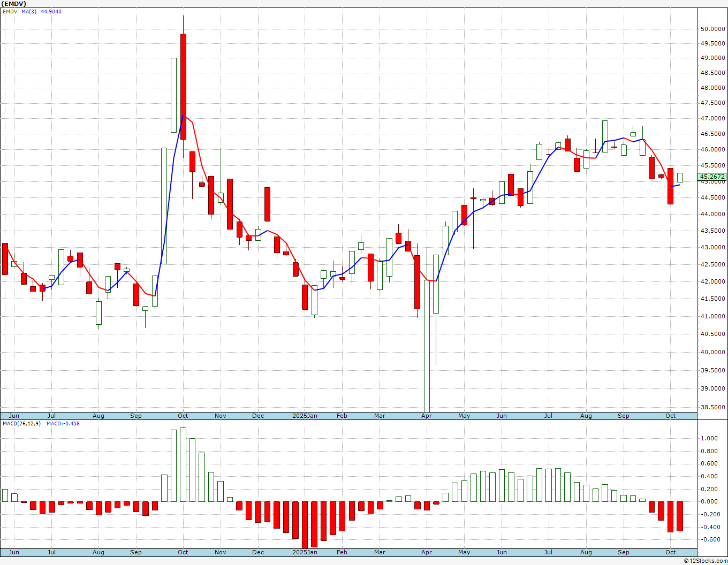Viewport: 728px width, 565px height.
Task: Click the latest hollow candle beside the price tag
Action: click(x=680, y=178)
